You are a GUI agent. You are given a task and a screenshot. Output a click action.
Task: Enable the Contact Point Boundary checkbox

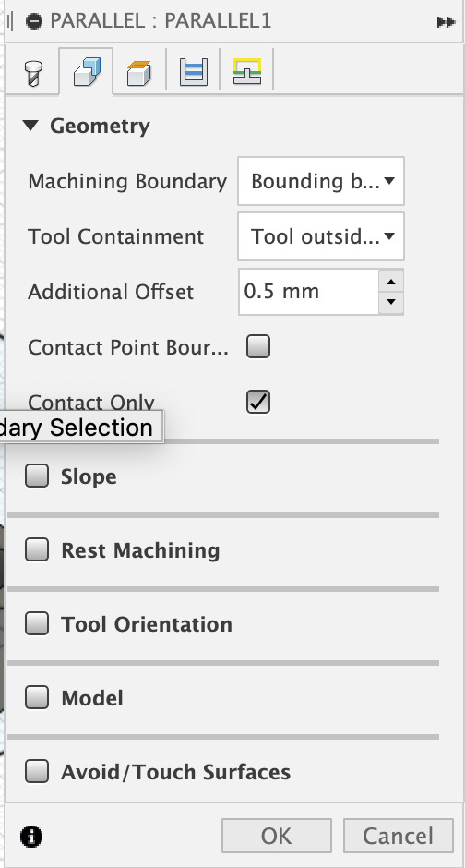click(258, 347)
